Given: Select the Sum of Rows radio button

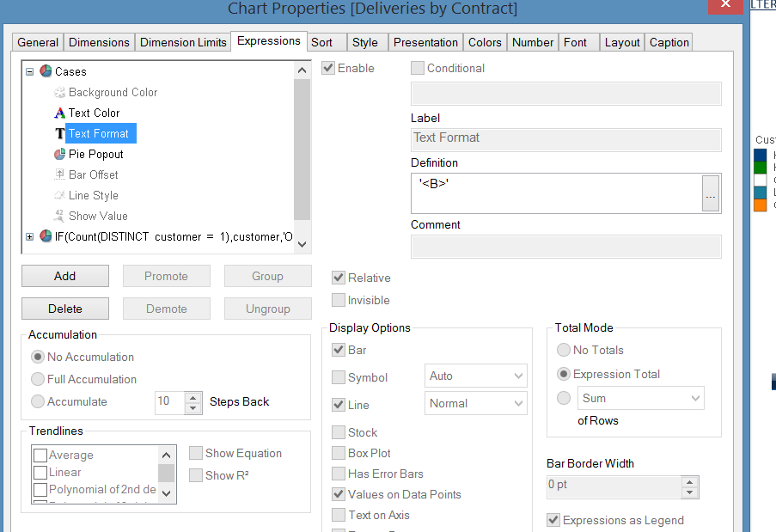Looking at the screenshot, I should click(x=564, y=398).
